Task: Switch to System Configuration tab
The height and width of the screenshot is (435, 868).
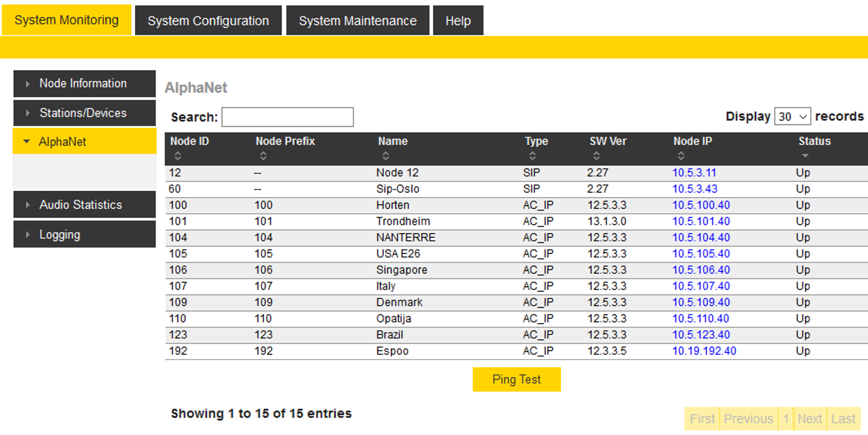Action: [208, 21]
